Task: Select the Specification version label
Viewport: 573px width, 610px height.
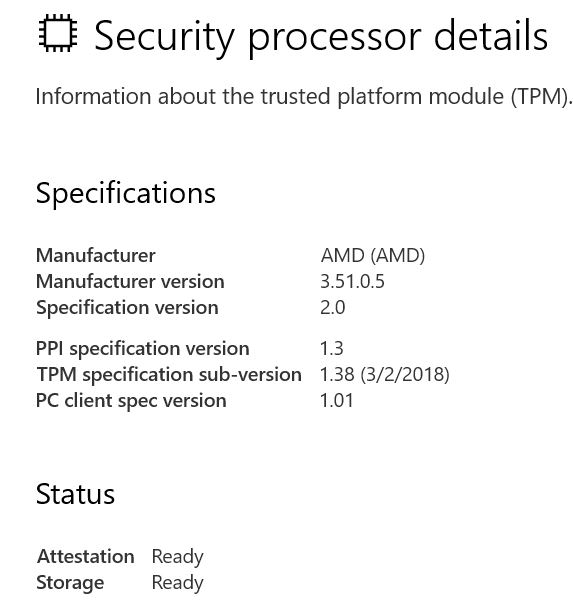Action: [127, 308]
